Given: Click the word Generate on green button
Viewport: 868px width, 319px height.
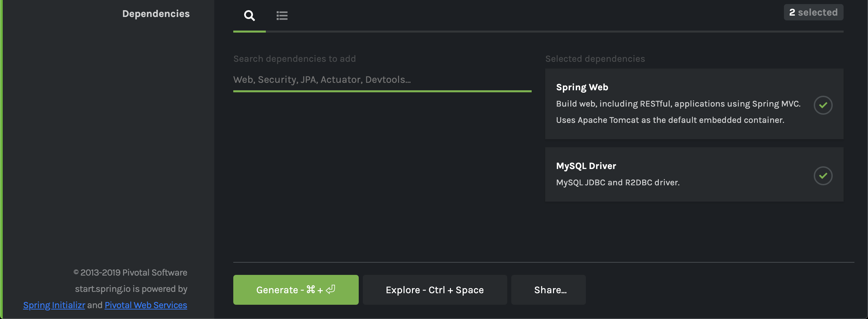Looking at the screenshot, I should [x=277, y=290].
